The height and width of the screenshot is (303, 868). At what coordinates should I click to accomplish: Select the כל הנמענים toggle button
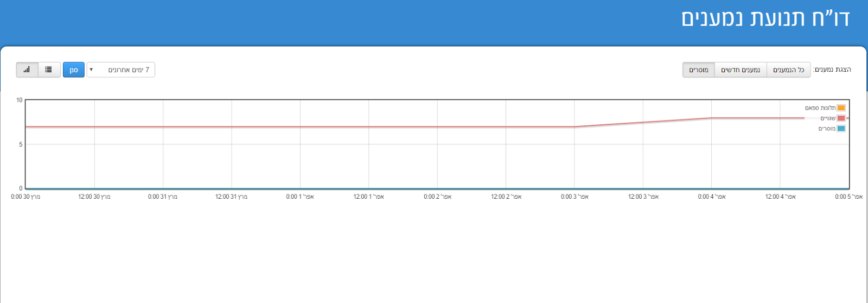tap(788, 70)
